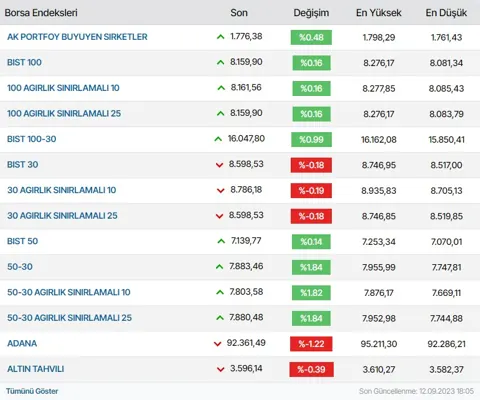Click the low value 3.582,37
480x400 pixels.
[x=446, y=369]
